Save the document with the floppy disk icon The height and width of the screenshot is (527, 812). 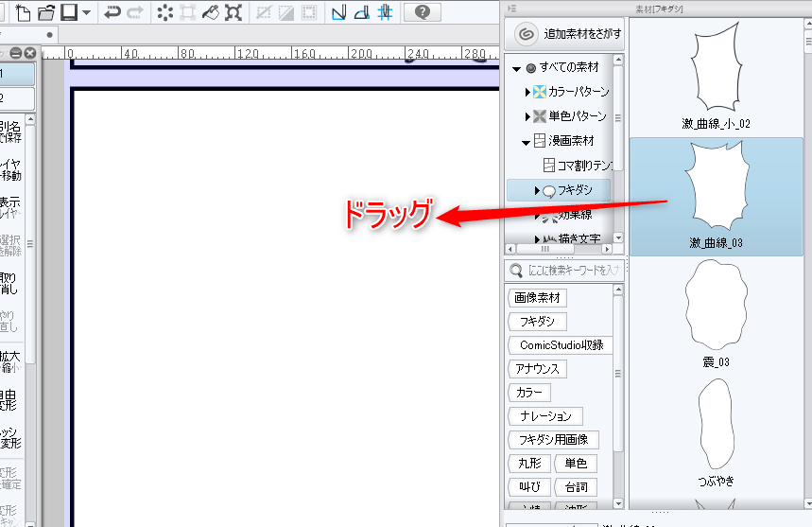[x=68, y=12]
